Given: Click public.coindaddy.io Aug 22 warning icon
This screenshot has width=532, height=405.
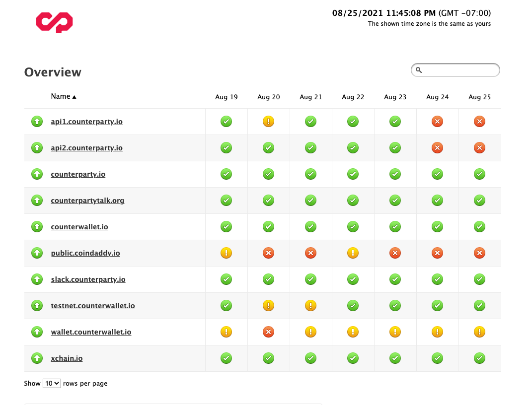Looking at the screenshot, I should pyautogui.click(x=353, y=253).
